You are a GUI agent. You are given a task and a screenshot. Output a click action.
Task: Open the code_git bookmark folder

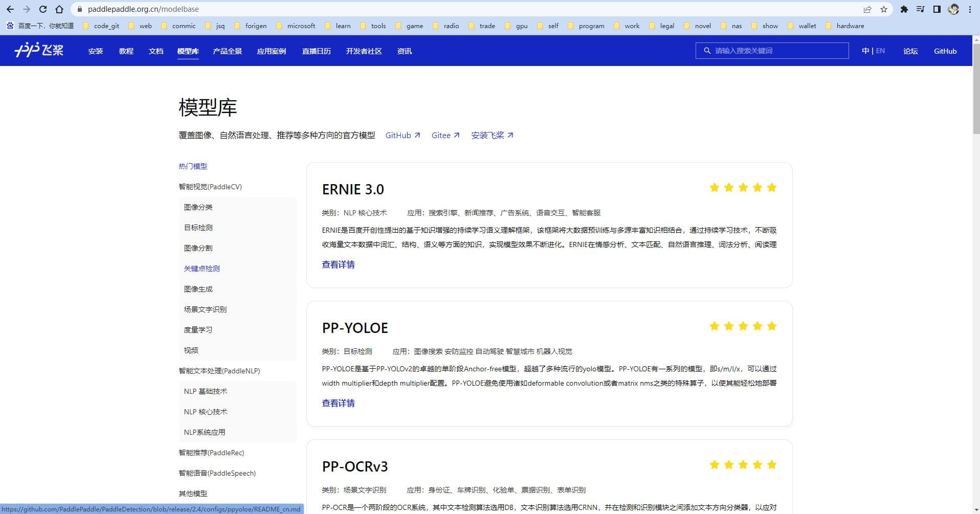(x=101, y=26)
